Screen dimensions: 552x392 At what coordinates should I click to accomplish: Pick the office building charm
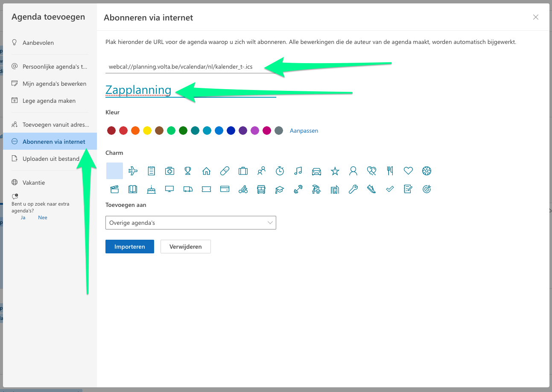point(335,189)
